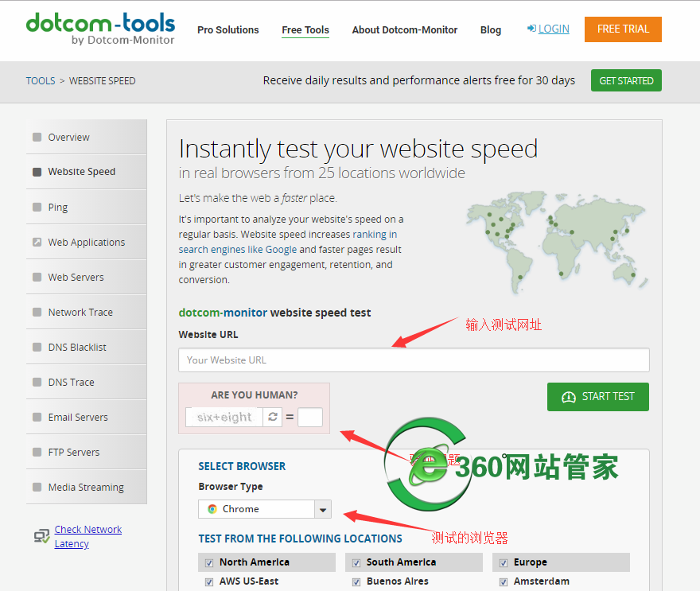Click the Media Streaming sidebar icon
This screenshot has height=591, width=700.
[x=37, y=487]
